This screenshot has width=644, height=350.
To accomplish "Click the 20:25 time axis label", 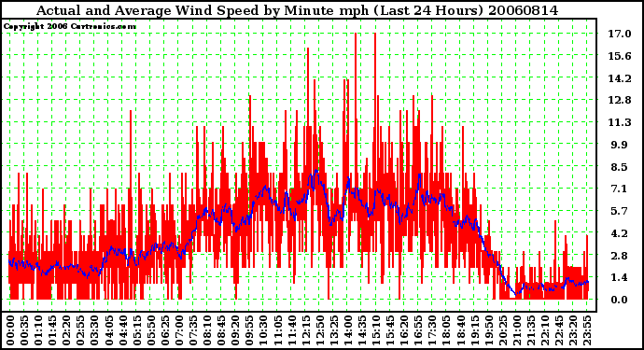I will click(502, 330).
